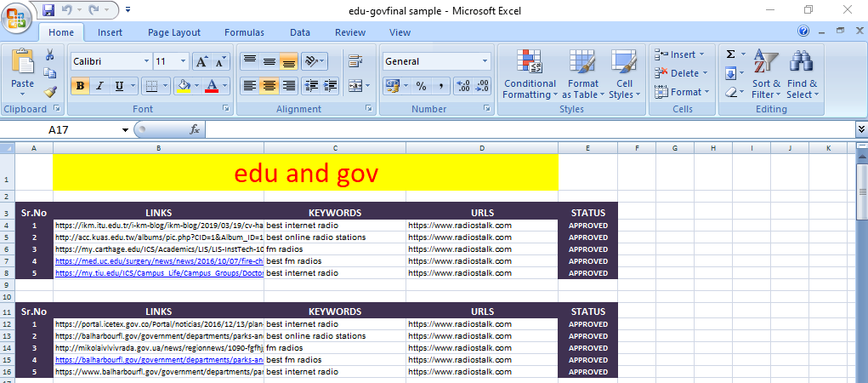Decrease decimal places
The image size is (868, 383).
coord(481,86)
